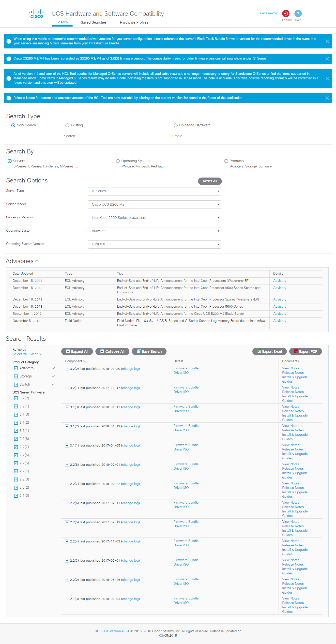Uncheck the Adapters product category
The height and width of the screenshot is (644, 336).
click(x=16, y=369)
